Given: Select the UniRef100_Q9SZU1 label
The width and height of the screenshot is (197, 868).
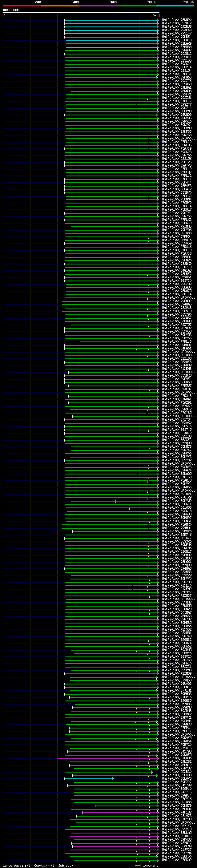Looking at the screenshot, I should click(176, 98).
